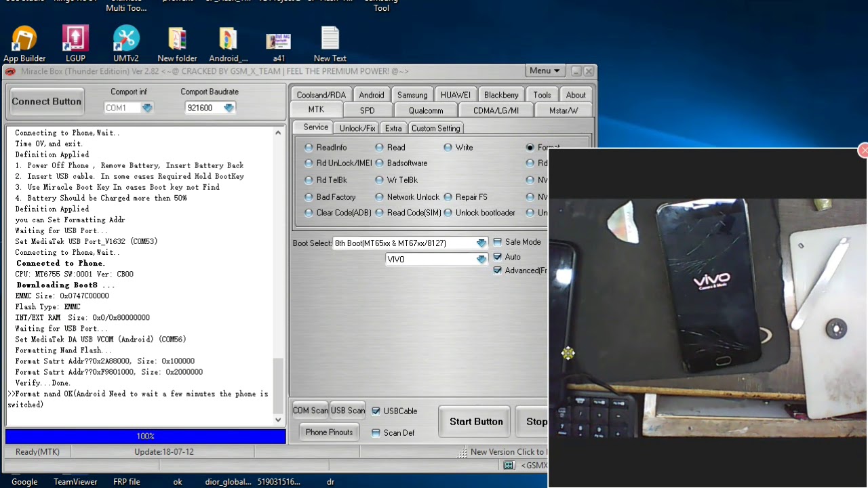Select the Network Unlock option
The image size is (868, 488).
(x=408, y=197)
